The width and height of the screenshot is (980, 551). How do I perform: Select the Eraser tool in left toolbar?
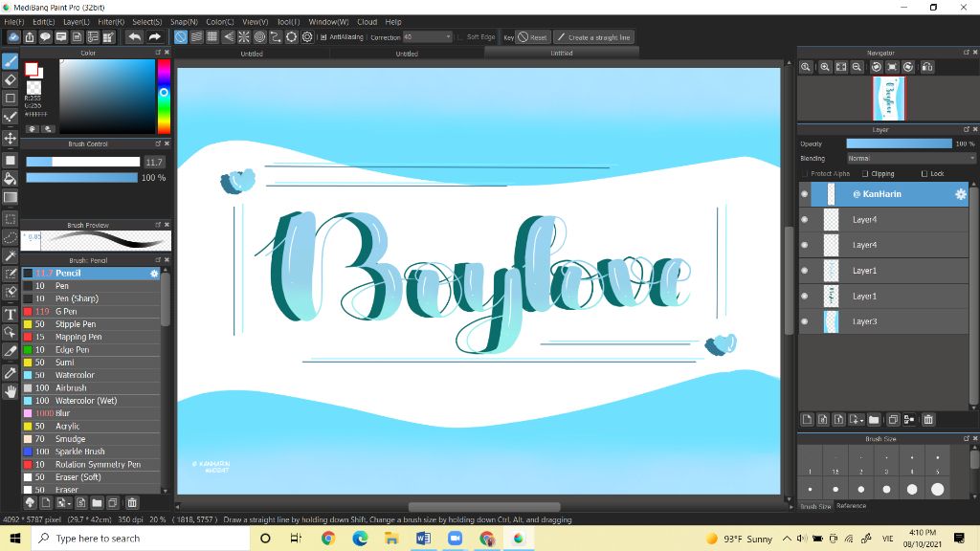pos(11,79)
